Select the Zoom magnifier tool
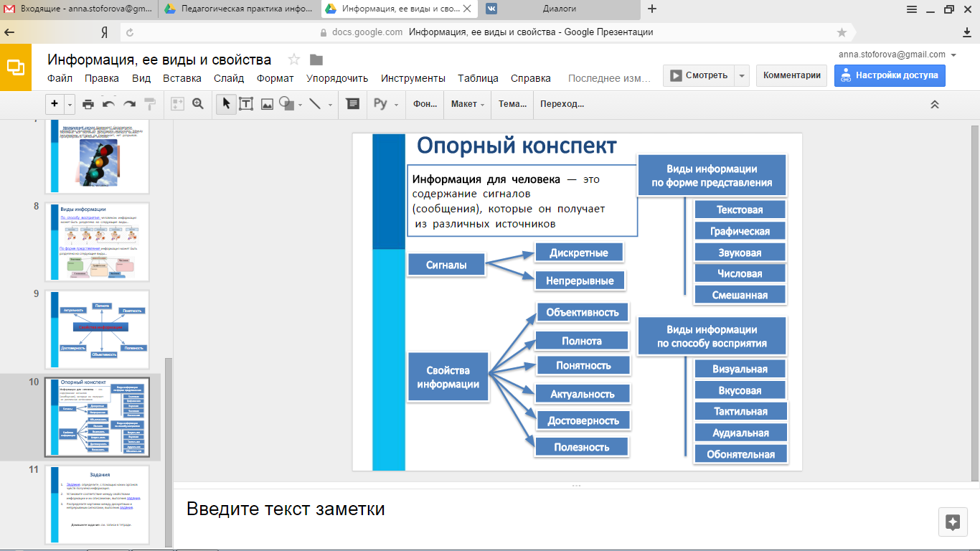The height and width of the screenshot is (551, 980). click(x=198, y=104)
